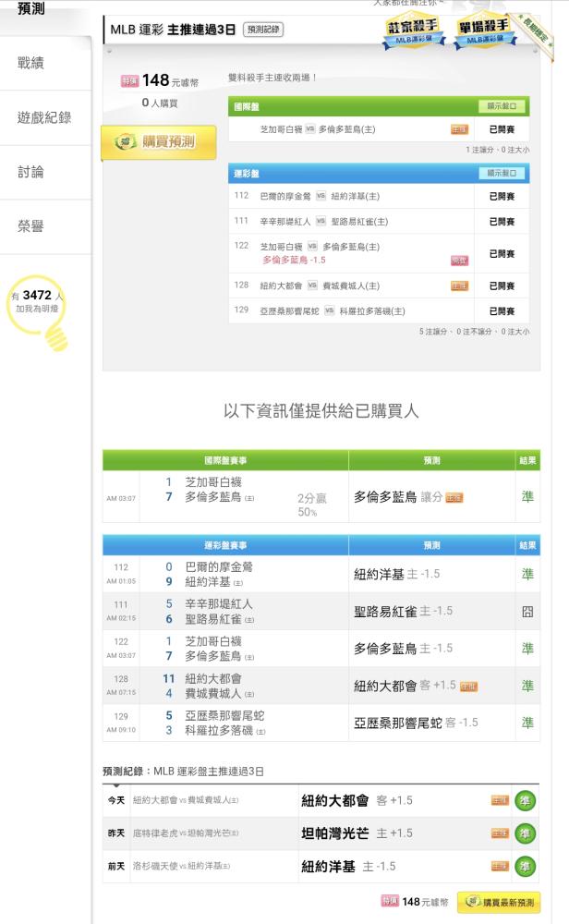The height and width of the screenshot is (924, 569).
Task: Click the 主推 tag in the 前天 record row
Action: 500,867
